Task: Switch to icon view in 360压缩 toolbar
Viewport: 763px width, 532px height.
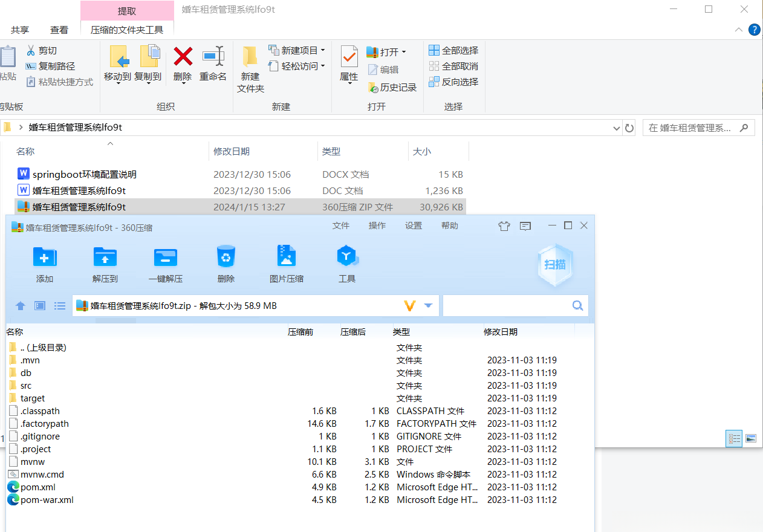Action: pyautogui.click(x=40, y=306)
